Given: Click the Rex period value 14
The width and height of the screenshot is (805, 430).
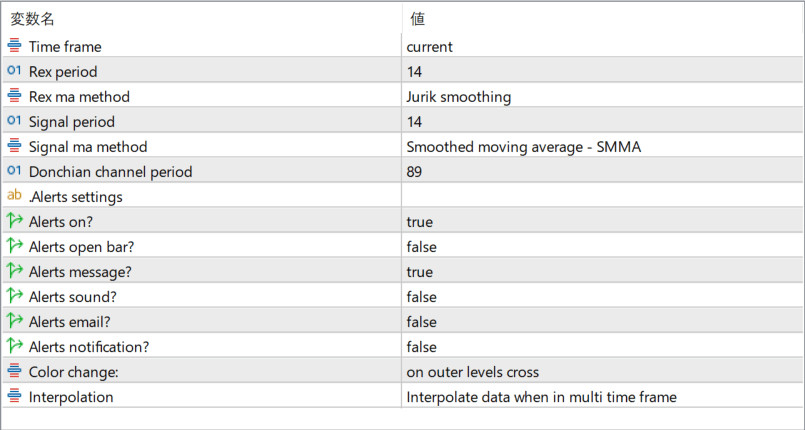Looking at the screenshot, I should 415,72.
